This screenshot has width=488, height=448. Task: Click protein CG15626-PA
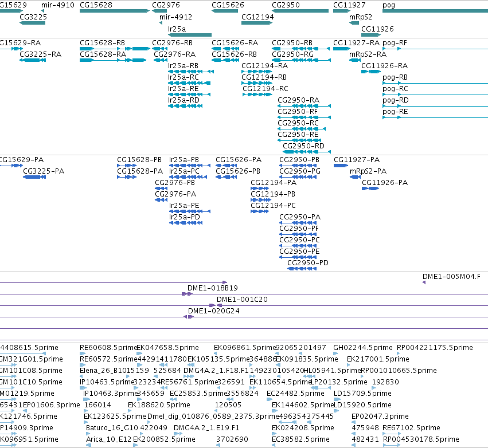click(239, 160)
